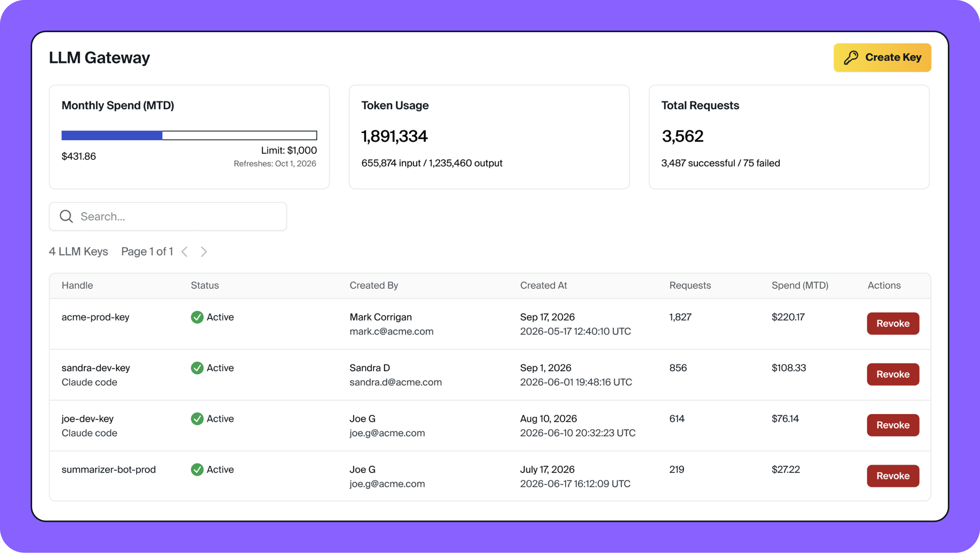Revoke the joe-dev-key
Screen dimensions: 980x553
pyautogui.click(x=893, y=425)
